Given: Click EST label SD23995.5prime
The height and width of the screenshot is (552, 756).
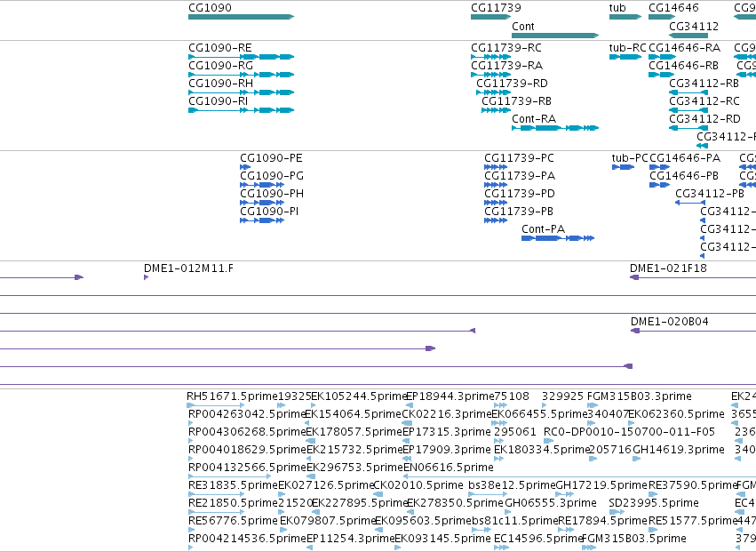Looking at the screenshot, I should point(653,503).
